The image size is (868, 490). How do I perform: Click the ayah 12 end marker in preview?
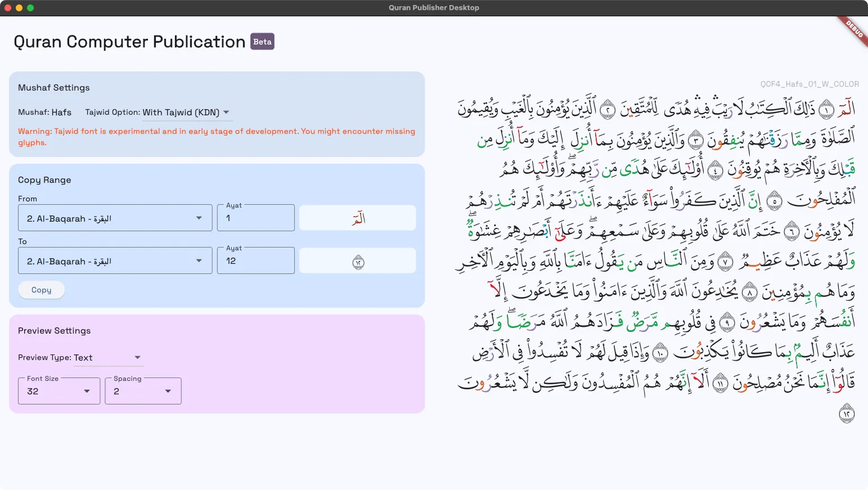click(x=847, y=413)
